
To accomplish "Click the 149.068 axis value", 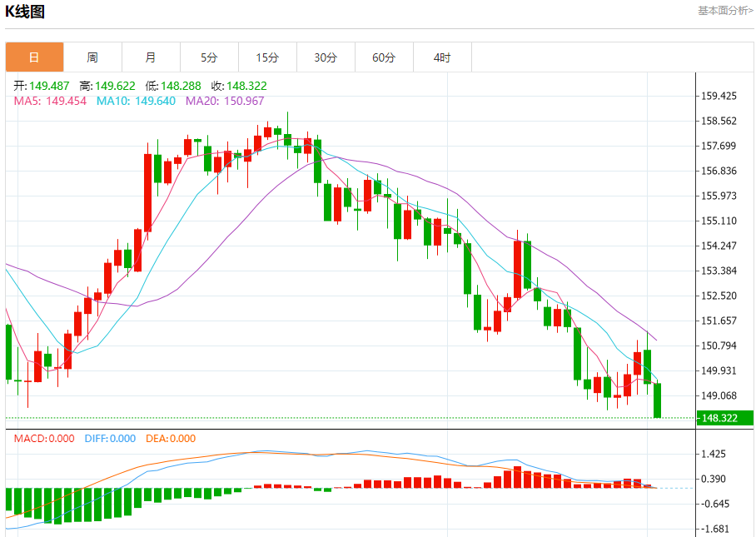I will tap(719, 395).
